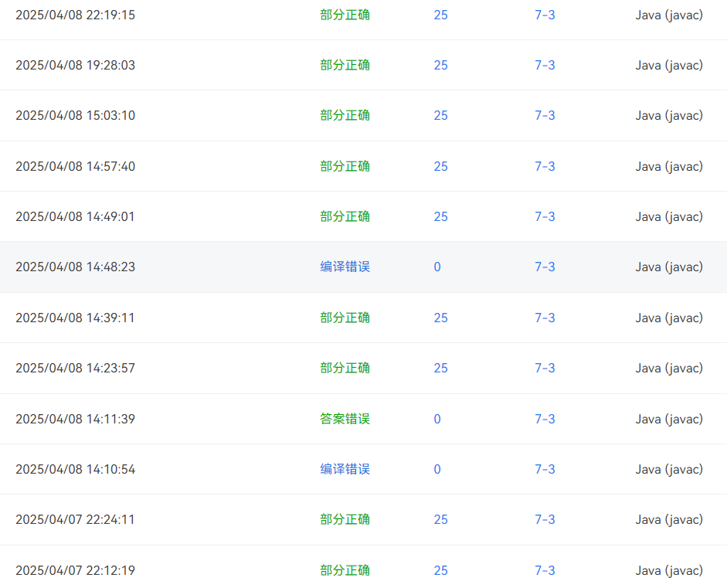
Task: Open the 部分正确 status for submission 14:23:57
Action: (345, 368)
